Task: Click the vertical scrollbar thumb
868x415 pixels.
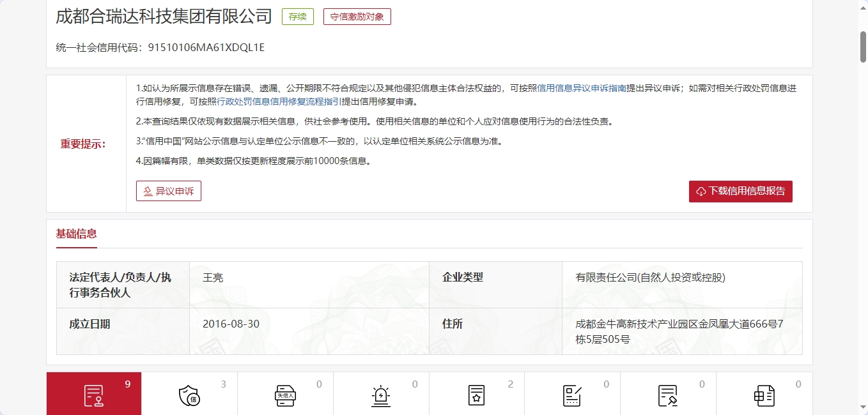Action: [863, 46]
